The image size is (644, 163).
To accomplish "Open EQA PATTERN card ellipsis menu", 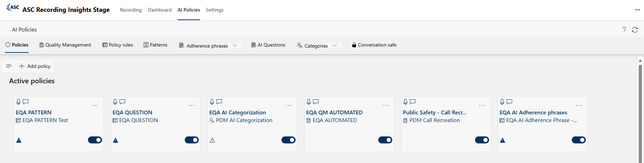I will (x=95, y=105).
